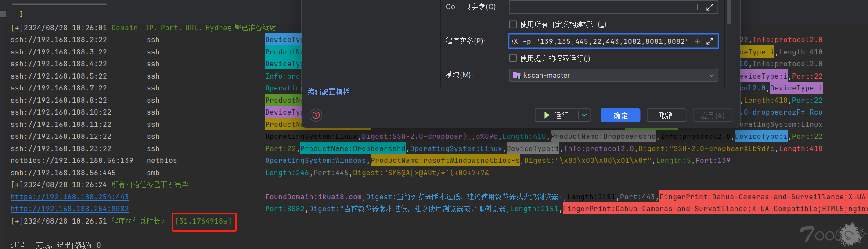Enable 使用提升的权限运行 checkbox
868x249 pixels.
(513, 58)
